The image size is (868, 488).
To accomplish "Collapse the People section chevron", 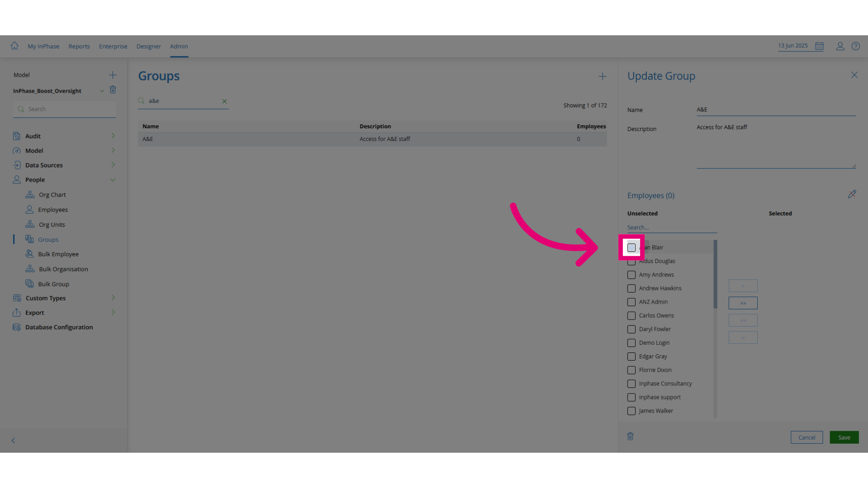I will coord(113,180).
